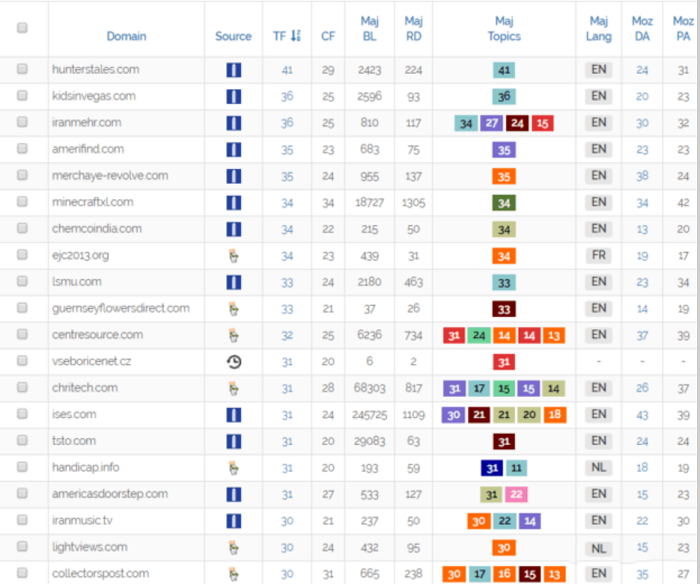Click teal topic badge 41 for hunterstales.com

click(504, 70)
